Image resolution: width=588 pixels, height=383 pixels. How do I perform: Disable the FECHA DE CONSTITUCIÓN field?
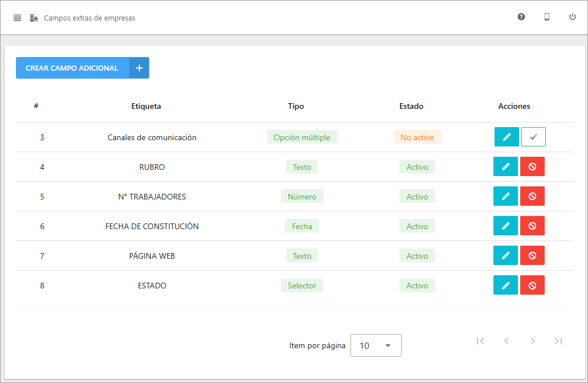click(x=532, y=226)
